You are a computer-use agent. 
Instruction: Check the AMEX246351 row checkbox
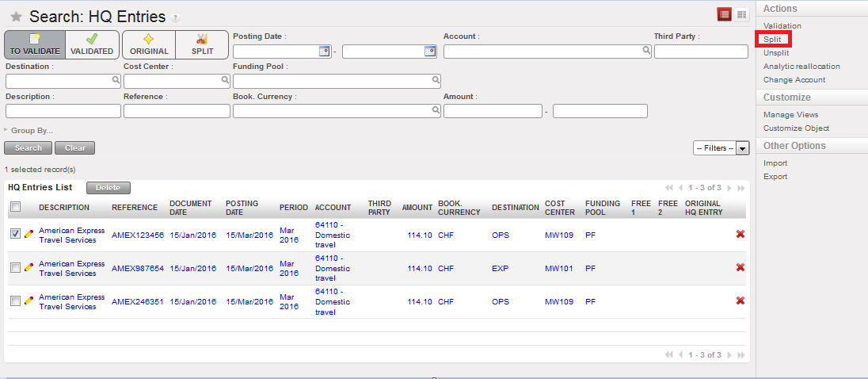click(x=16, y=301)
